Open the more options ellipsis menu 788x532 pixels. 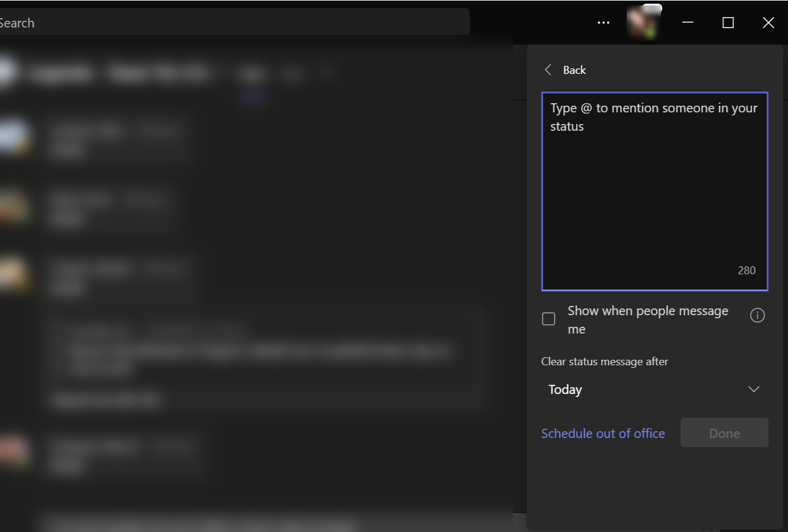tap(604, 23)
